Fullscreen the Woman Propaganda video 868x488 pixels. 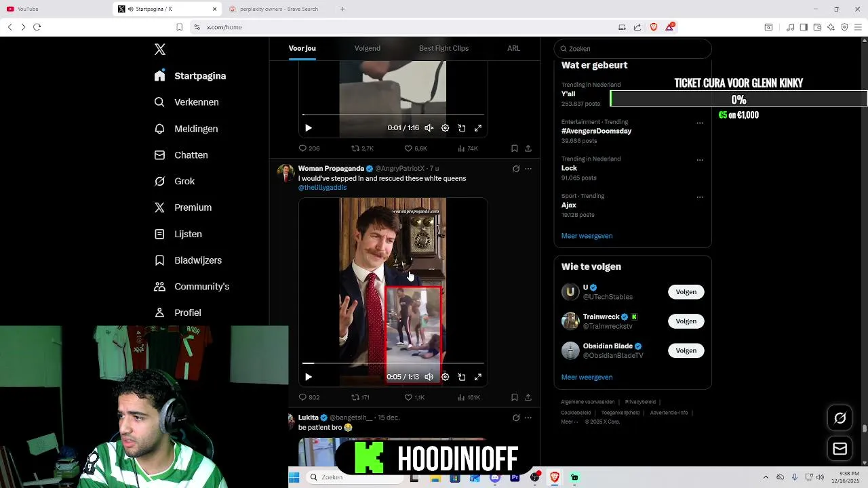coord(478,377)
